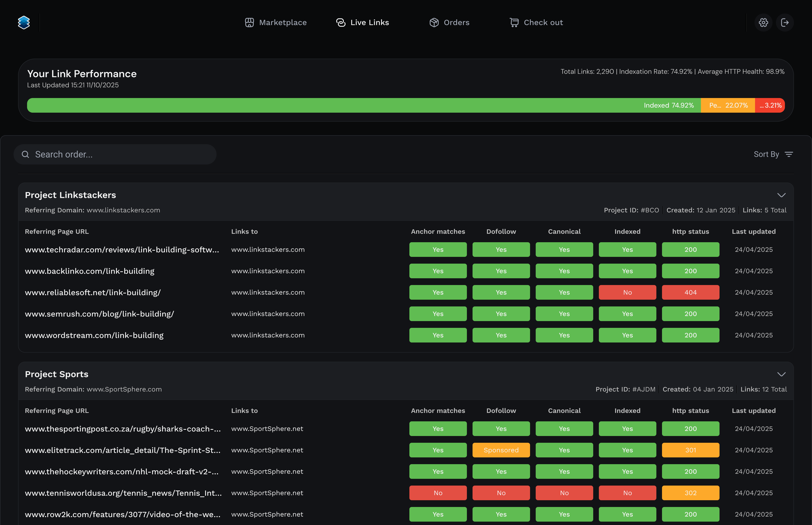This screenshot has width=812, height=525.
Task: Click the Live Links chain icon
Action: tap(340, 23)
